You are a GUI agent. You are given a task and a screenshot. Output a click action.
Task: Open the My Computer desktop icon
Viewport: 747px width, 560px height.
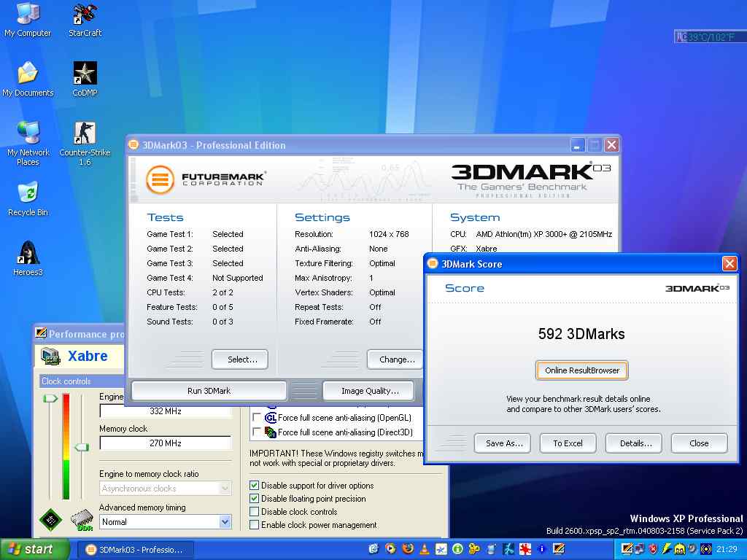coord(28,19)
